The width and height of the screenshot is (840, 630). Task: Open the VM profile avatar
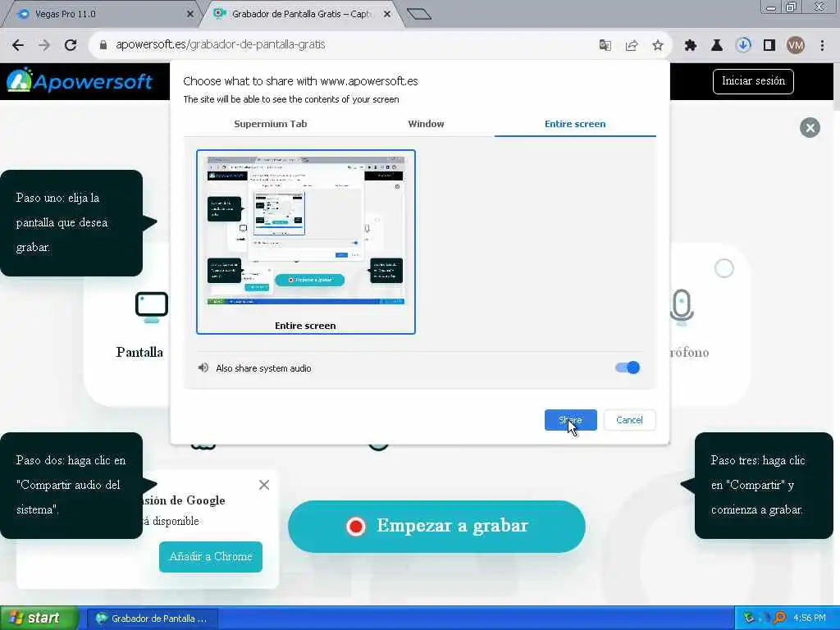pyautogui.click(x=796, y=45)
